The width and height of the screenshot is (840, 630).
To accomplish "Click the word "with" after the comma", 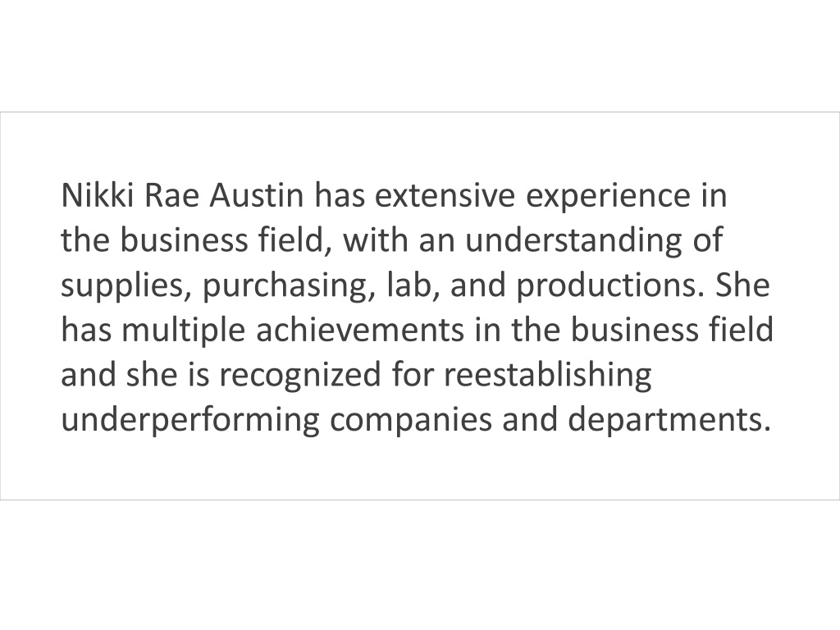I will (376, 240).
